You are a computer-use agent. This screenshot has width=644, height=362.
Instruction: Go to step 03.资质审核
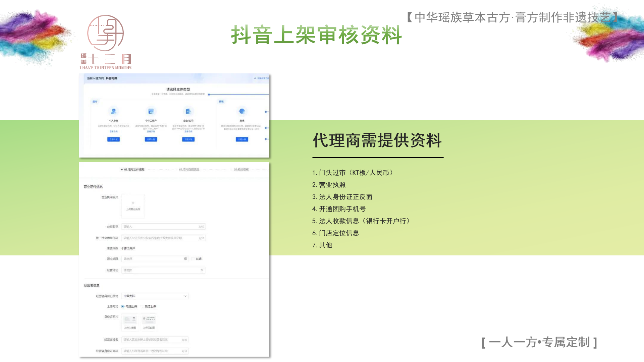[x=241, y=170]
